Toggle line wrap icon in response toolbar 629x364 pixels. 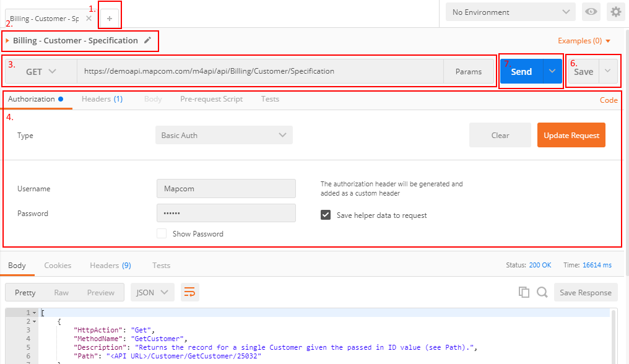pyautogui.click(x=189, y=293)
